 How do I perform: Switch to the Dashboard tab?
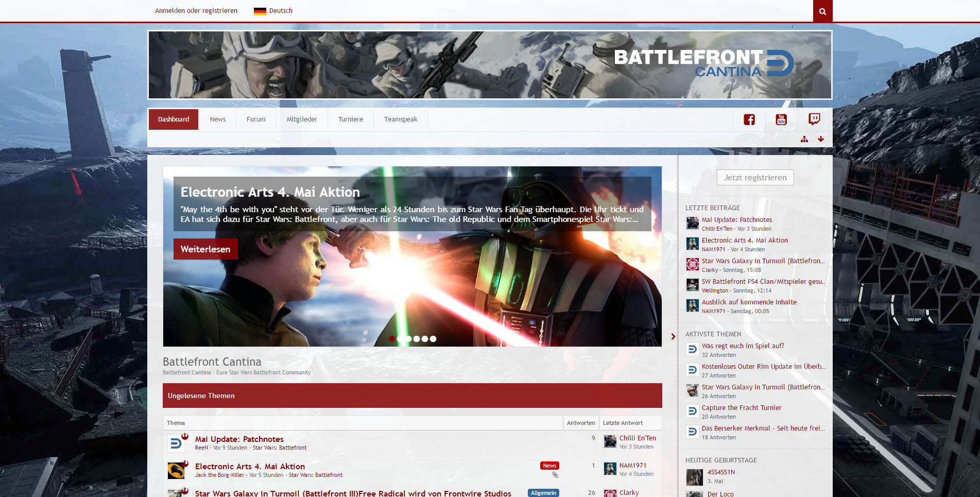[x=174, y=119]
